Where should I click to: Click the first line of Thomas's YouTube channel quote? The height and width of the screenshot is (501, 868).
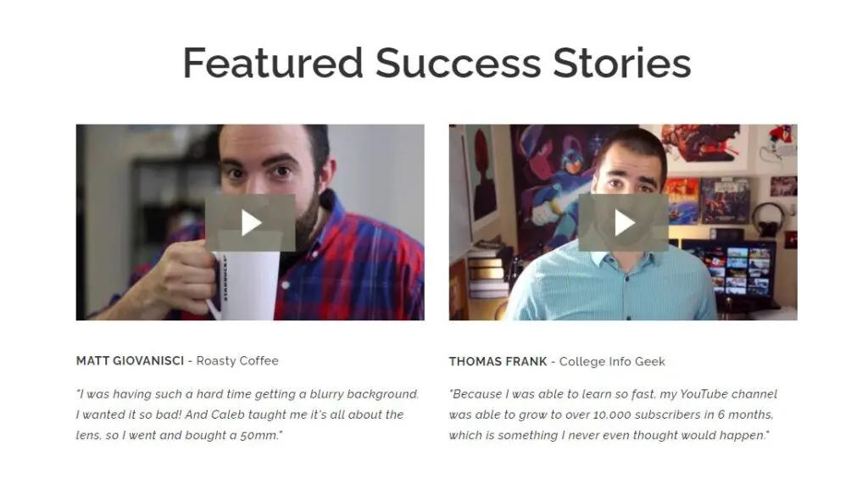click(613, 394)
